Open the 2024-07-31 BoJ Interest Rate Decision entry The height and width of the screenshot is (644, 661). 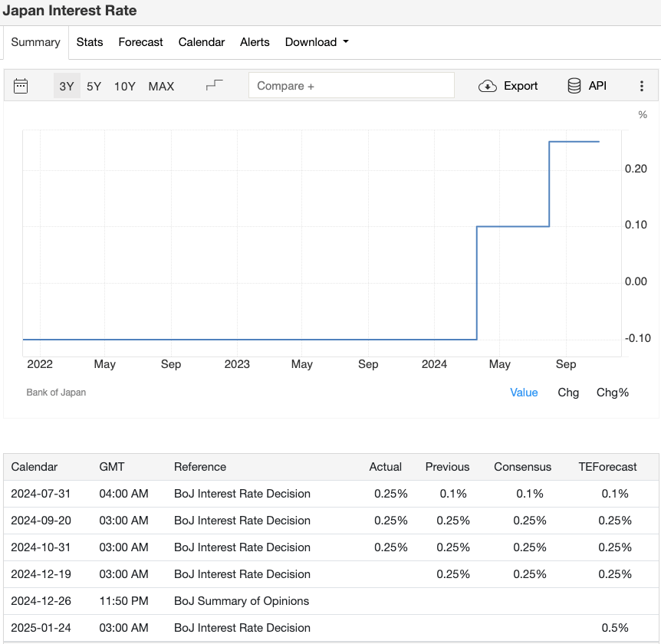coord(242,494)
